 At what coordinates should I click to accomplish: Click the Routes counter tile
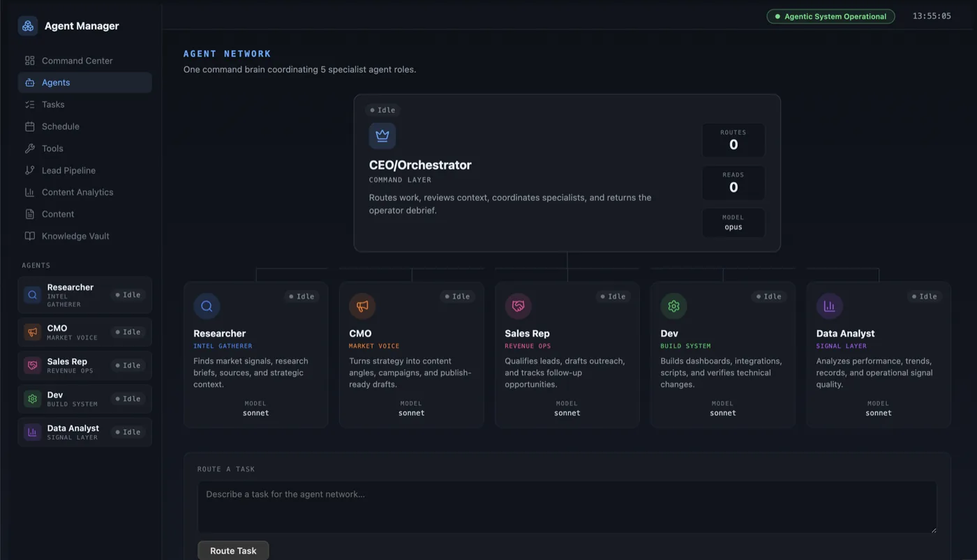click(x=733, y=140)
